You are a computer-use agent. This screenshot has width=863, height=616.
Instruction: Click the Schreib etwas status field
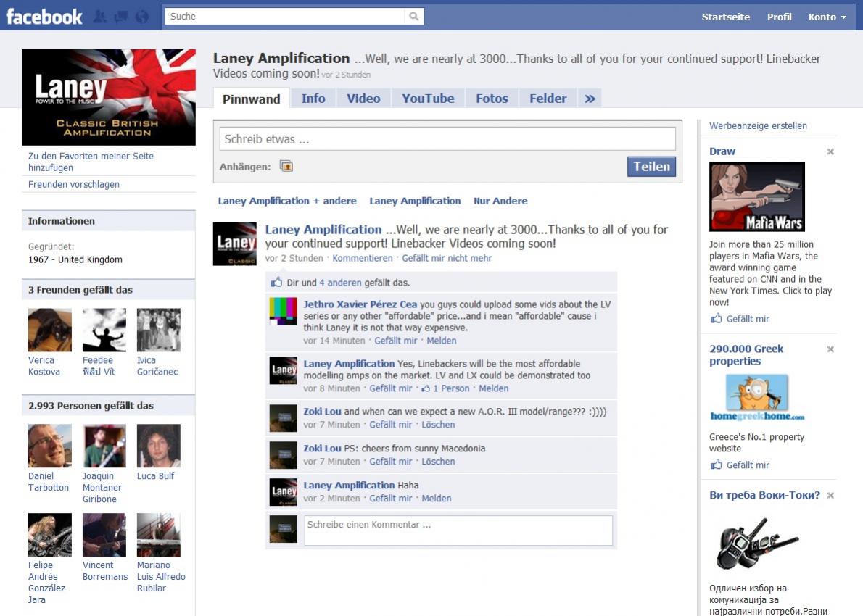[447, 138]
